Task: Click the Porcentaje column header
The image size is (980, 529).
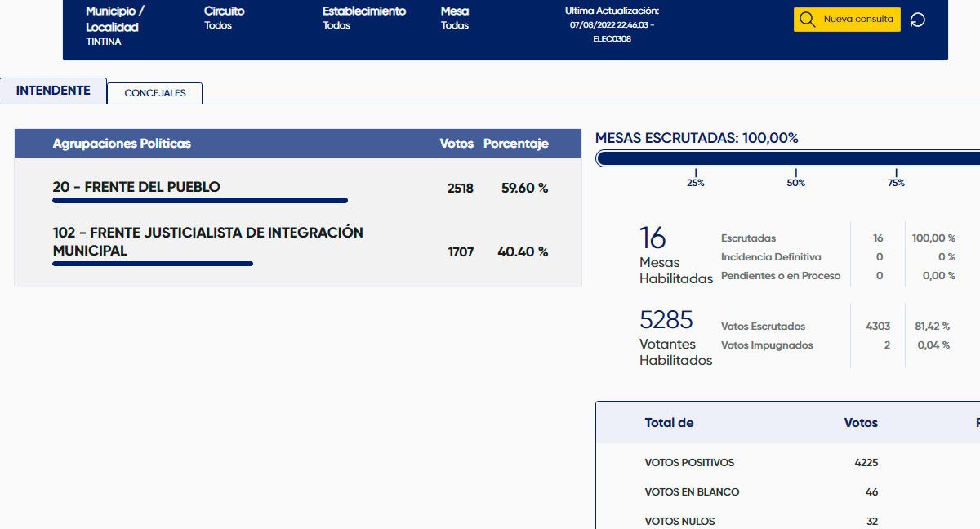Action: coord(515,144)
